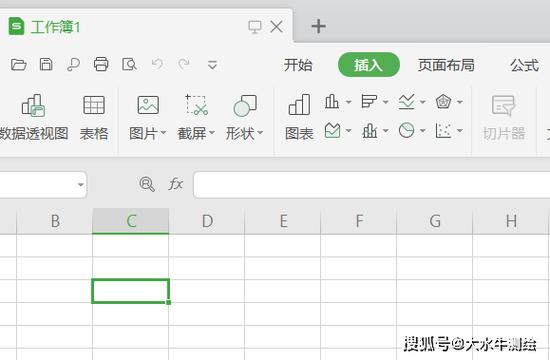
Task: Select column F header
Action: coord(359,221)
